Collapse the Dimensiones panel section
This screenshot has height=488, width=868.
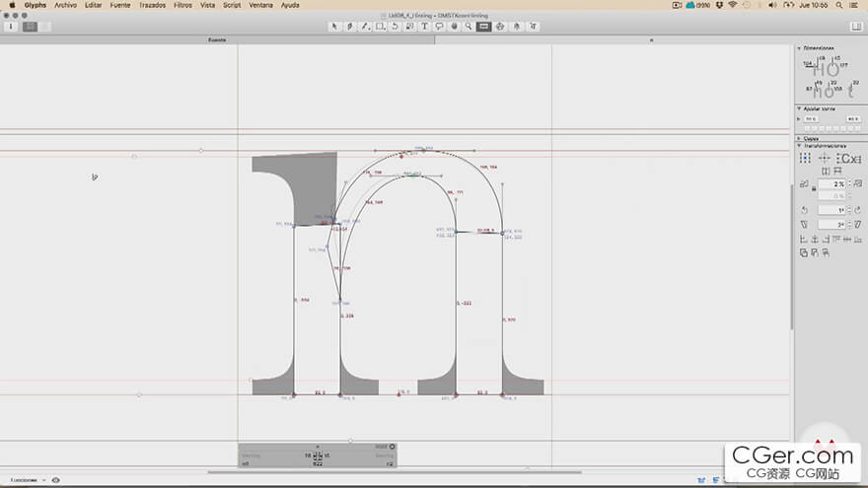(799, 48)
